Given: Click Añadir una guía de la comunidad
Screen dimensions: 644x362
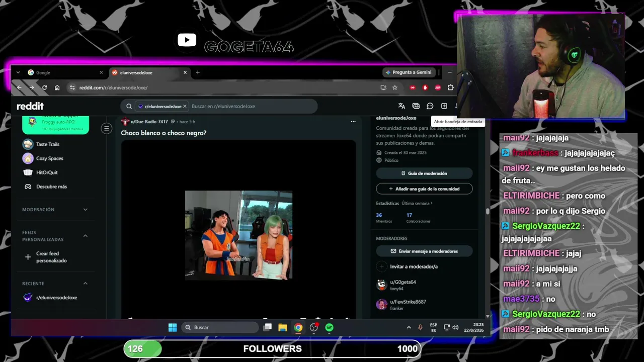Looking at the screenshot, I should tap(424, 189).
